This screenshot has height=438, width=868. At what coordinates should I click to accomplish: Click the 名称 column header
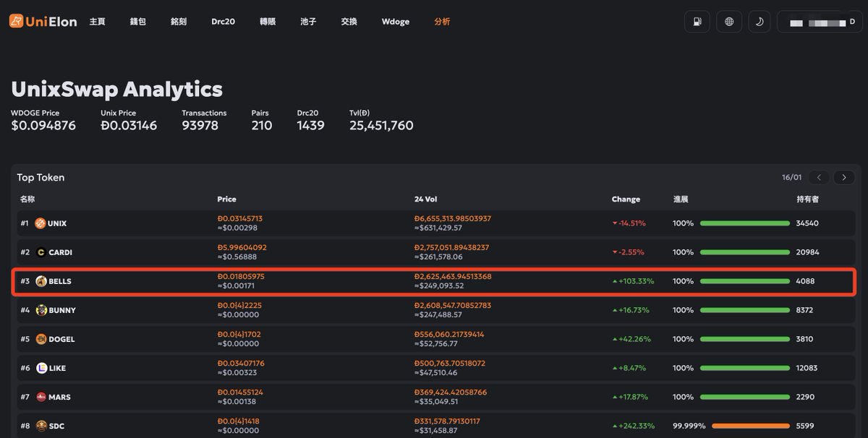27,199
